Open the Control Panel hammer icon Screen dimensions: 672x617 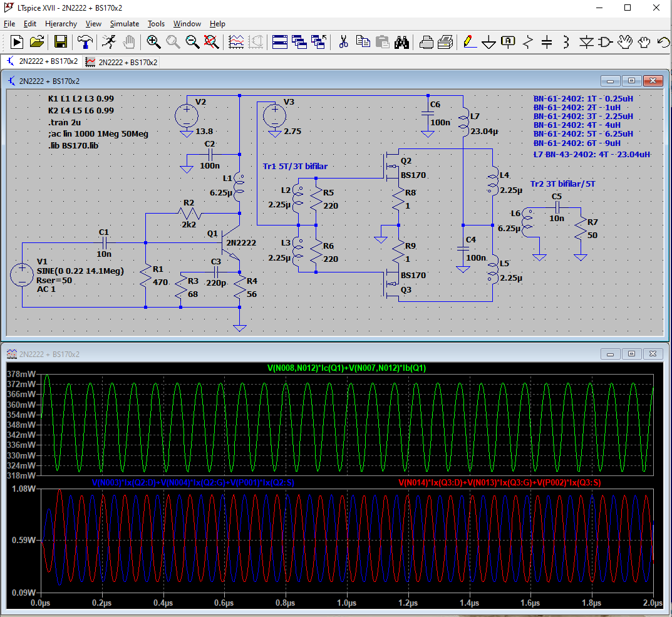pos(85,42)
